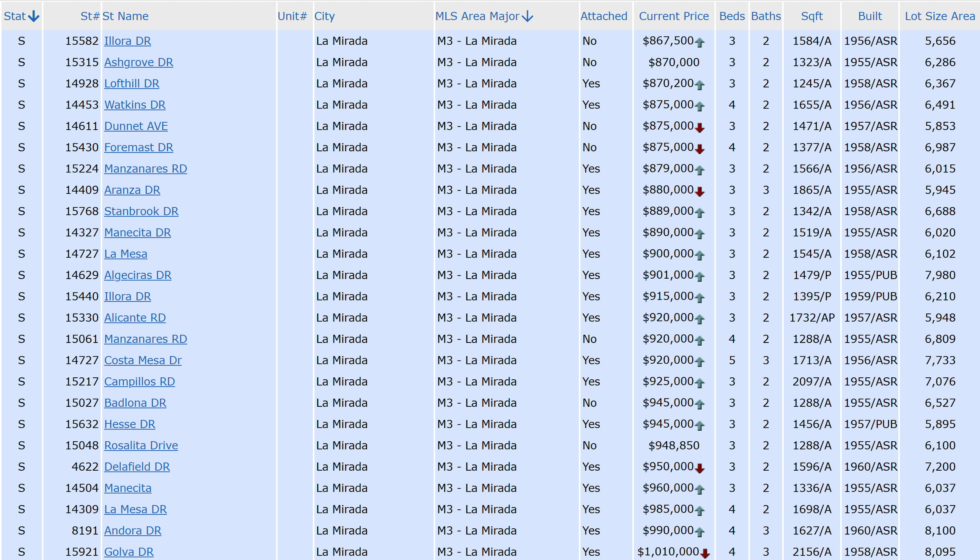
Task: Click red price-down arrow on Foremast DR row
Action: pos(700,149)
